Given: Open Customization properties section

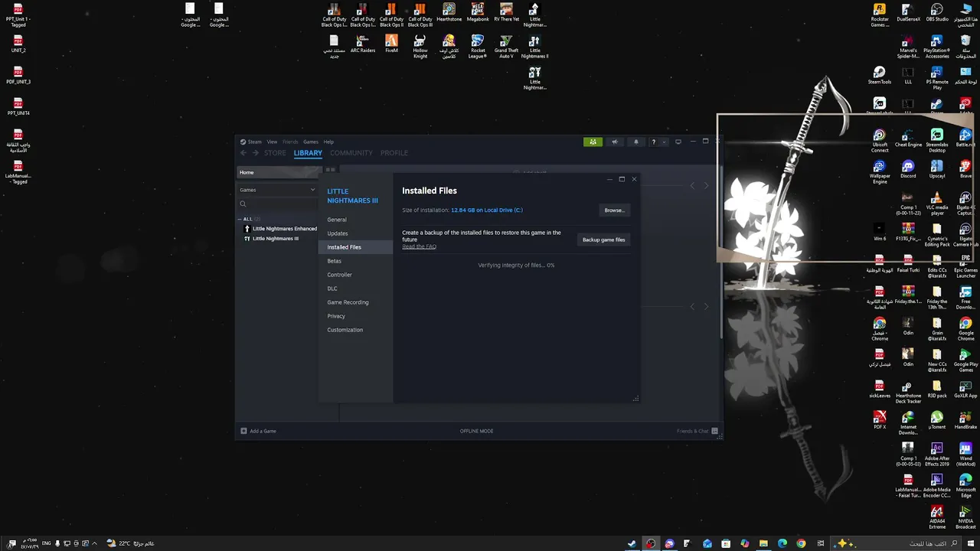Looking at the screenshot, I should point(345,330).
